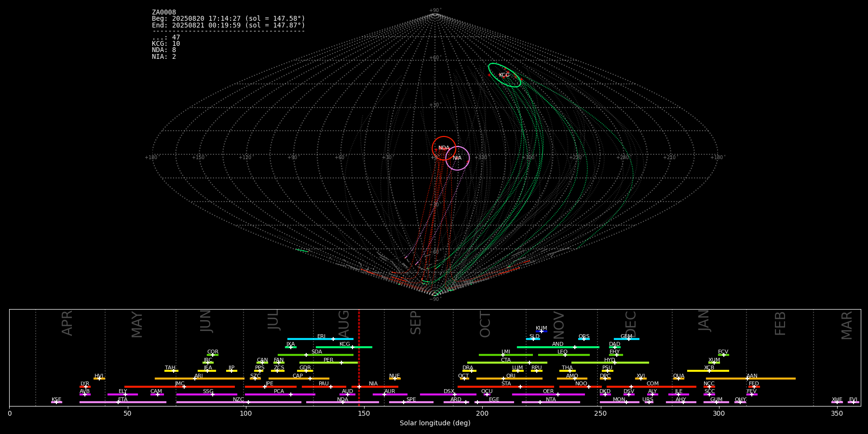Viewport: 868px width, 434px height.
Task: Click the APR month label
Action: [67, 323]
